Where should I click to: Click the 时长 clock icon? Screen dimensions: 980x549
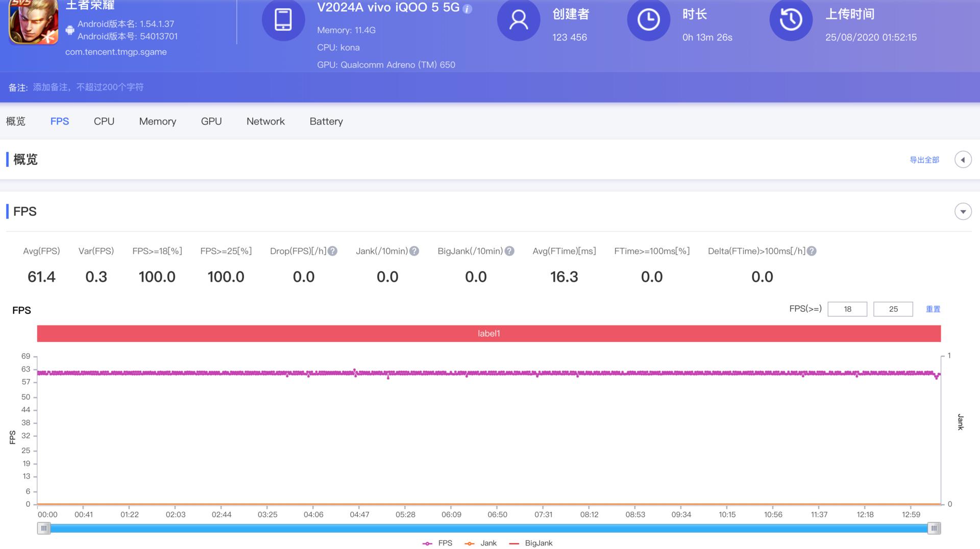click(x=648, y=20)
